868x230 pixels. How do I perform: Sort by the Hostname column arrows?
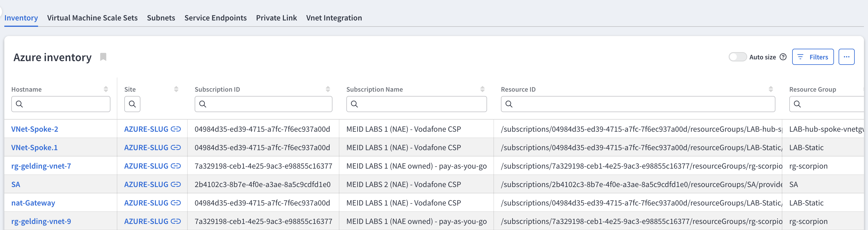click(106, 89)
